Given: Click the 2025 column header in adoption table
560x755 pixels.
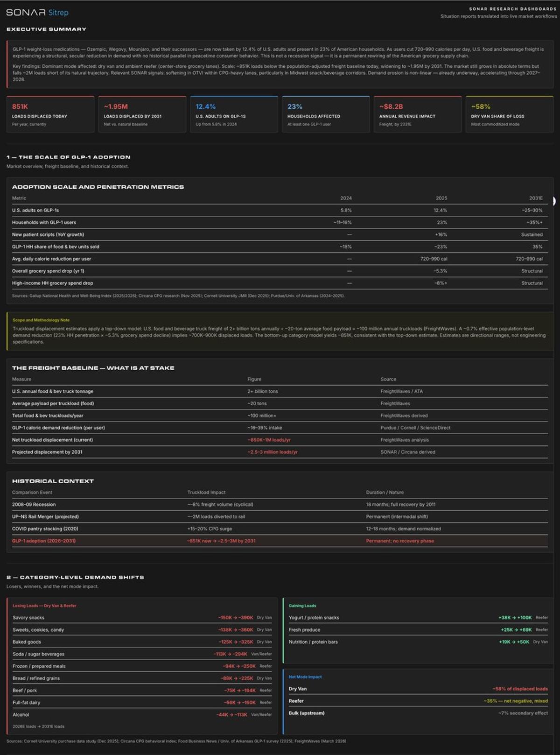Looking at the screenshot, I should tap(441, 198).
